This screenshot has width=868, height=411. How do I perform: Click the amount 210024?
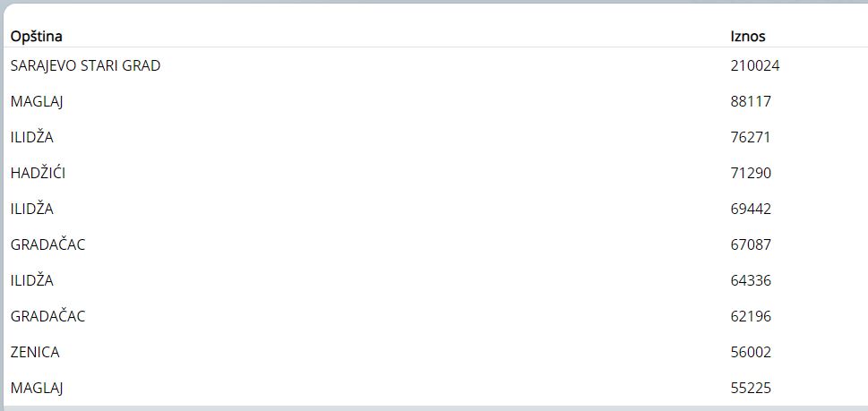(754, 65)
